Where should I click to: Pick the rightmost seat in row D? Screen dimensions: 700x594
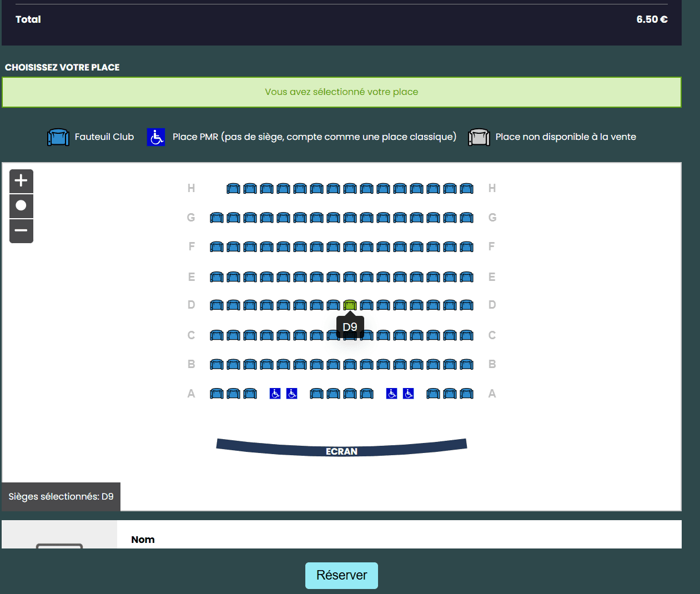tap(466, 305)
